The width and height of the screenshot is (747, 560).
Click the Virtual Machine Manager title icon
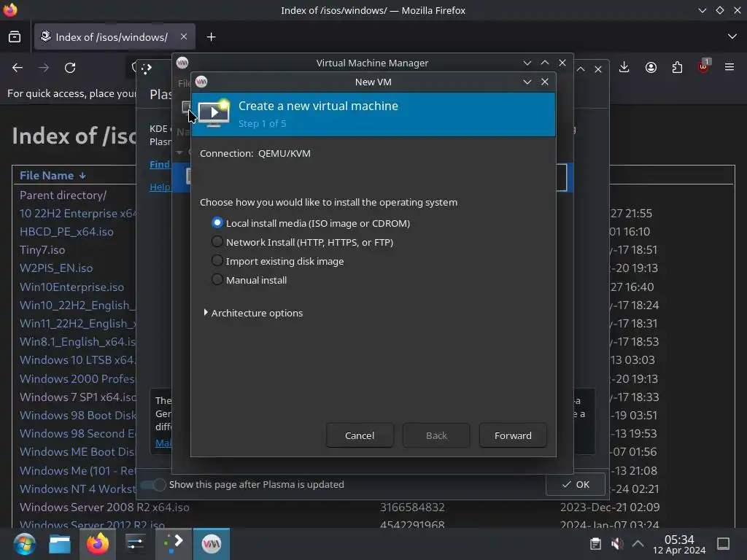[182, 63]
